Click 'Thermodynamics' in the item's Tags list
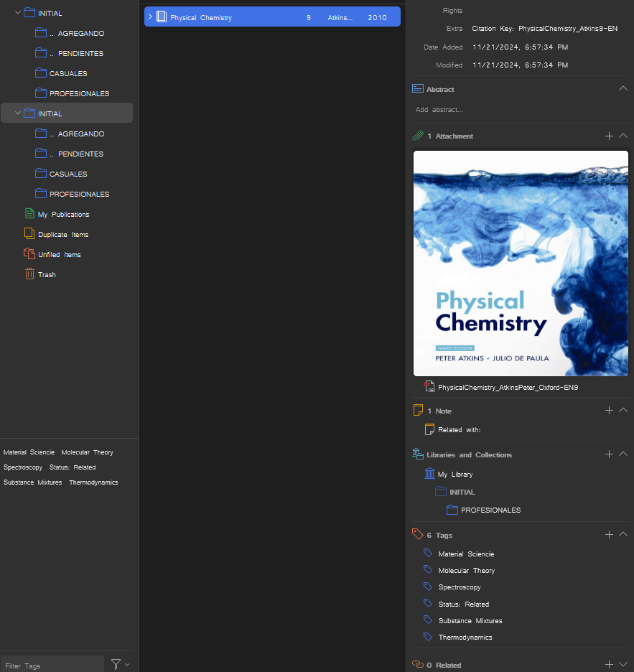 coord(465,638)
